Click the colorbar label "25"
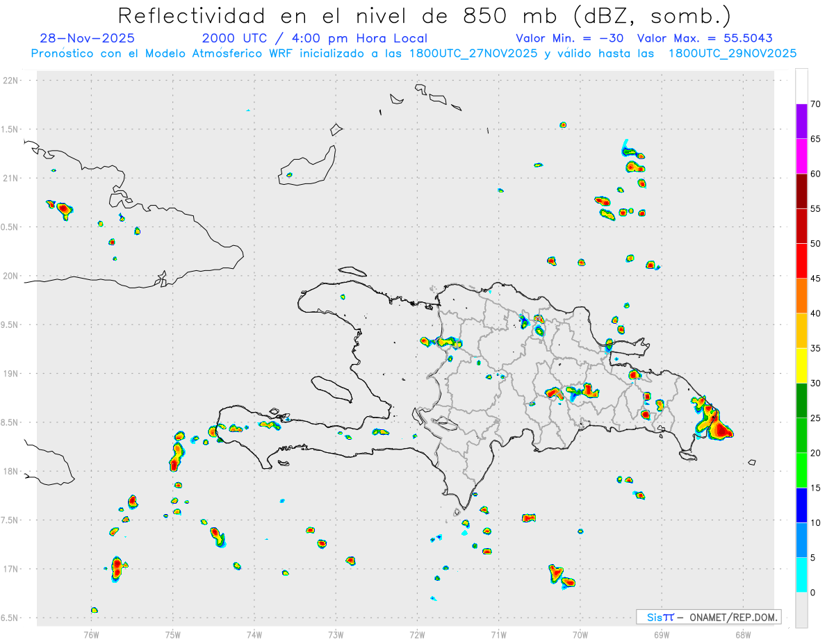The image size is (834, 644). tap(816, 418)
